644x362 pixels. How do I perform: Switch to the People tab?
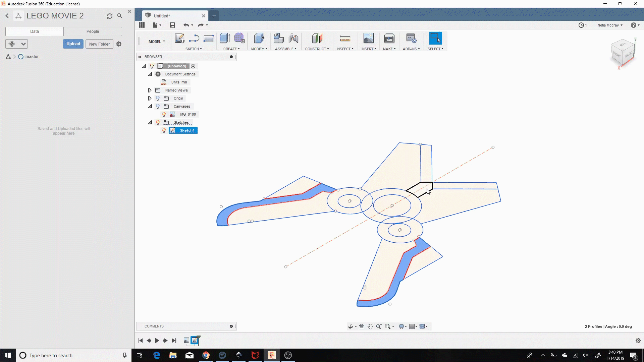coord(93,32)
